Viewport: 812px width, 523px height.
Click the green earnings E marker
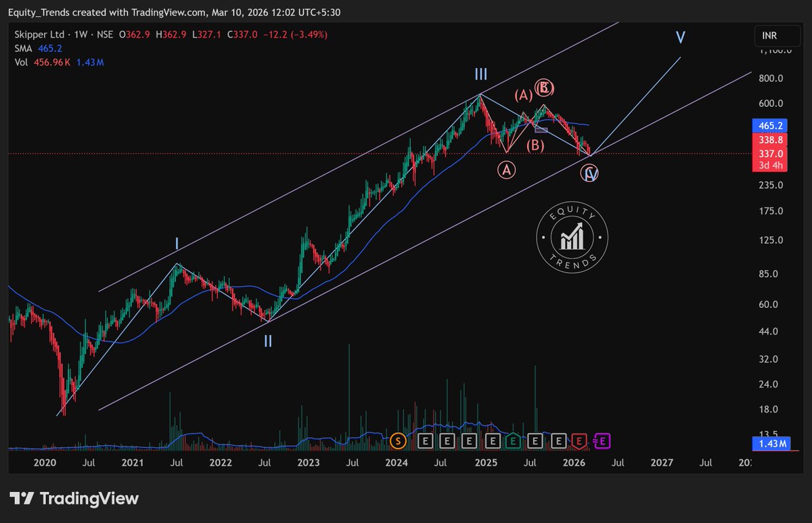tap(513, 441)
